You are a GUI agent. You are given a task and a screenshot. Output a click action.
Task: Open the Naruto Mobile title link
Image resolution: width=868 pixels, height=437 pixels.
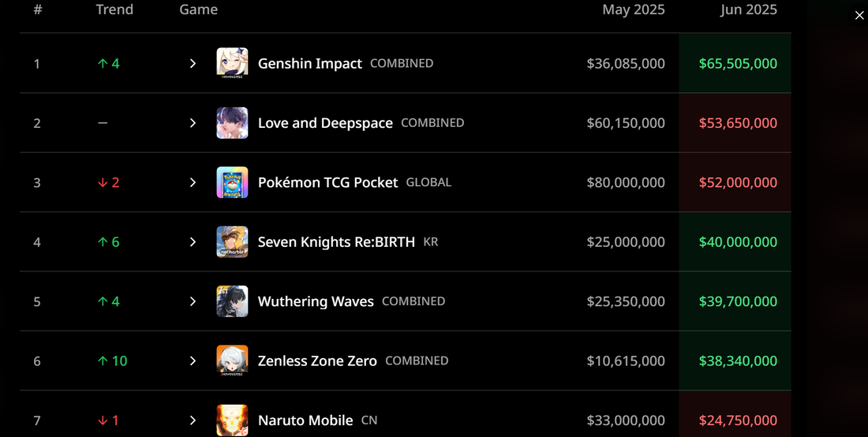[x=305, y=420]
